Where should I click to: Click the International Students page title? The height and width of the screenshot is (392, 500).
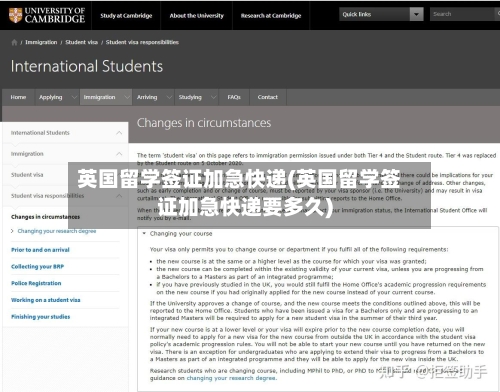[x=87, y=66]
